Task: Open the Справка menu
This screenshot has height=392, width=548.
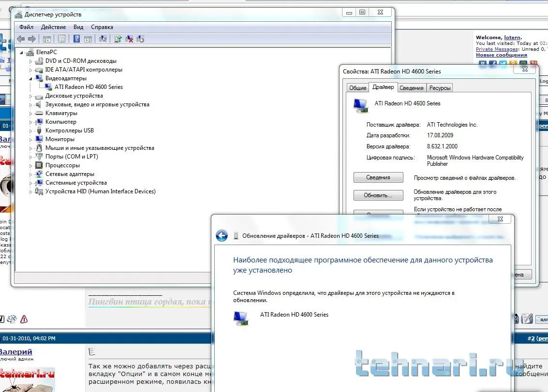Action: pos(102,27)
